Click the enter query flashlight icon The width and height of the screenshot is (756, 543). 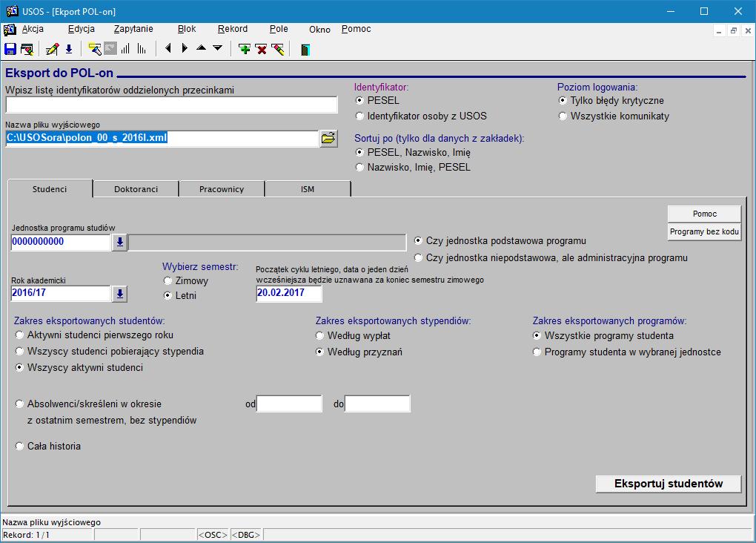pos(95,49)
